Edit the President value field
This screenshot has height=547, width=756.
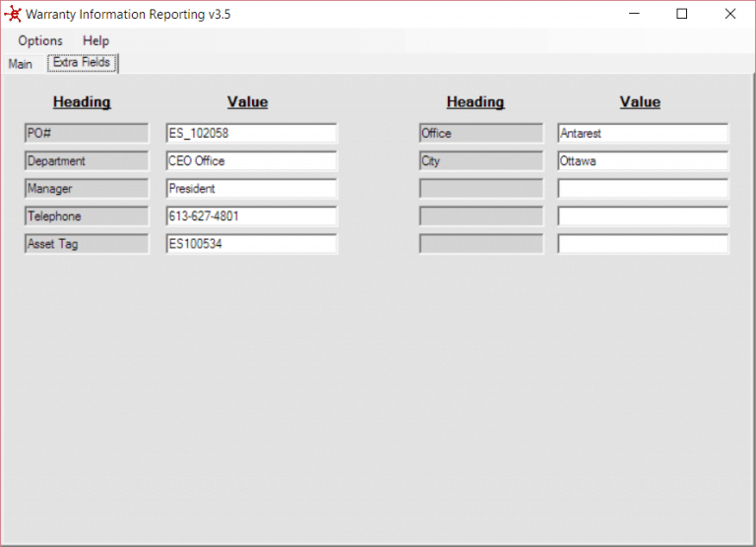pyautogui.click(x=252, y=189)
